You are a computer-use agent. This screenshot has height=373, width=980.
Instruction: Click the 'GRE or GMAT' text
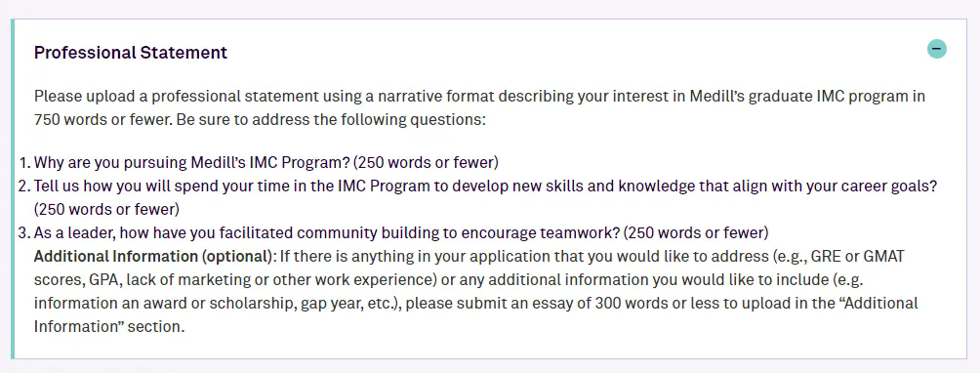pyautogui.click(x=857, y=256)
